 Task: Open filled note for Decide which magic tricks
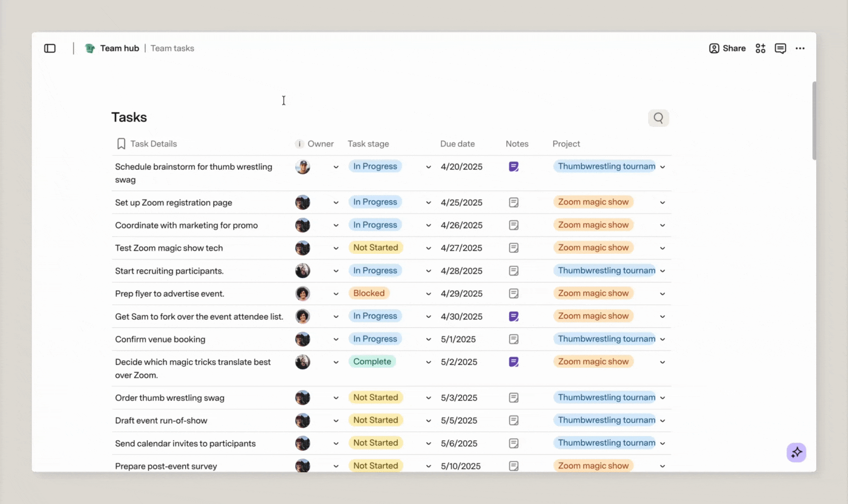click(514, 362)
